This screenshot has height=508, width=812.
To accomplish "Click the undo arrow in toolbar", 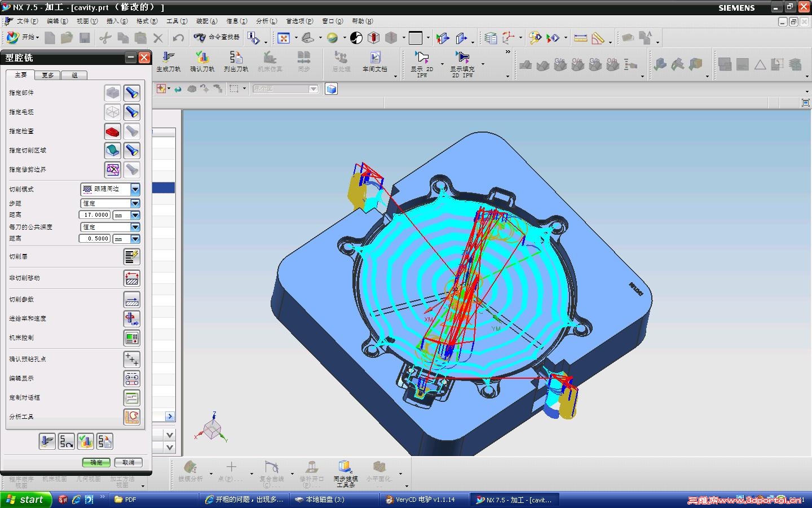I will click(178, 38).
